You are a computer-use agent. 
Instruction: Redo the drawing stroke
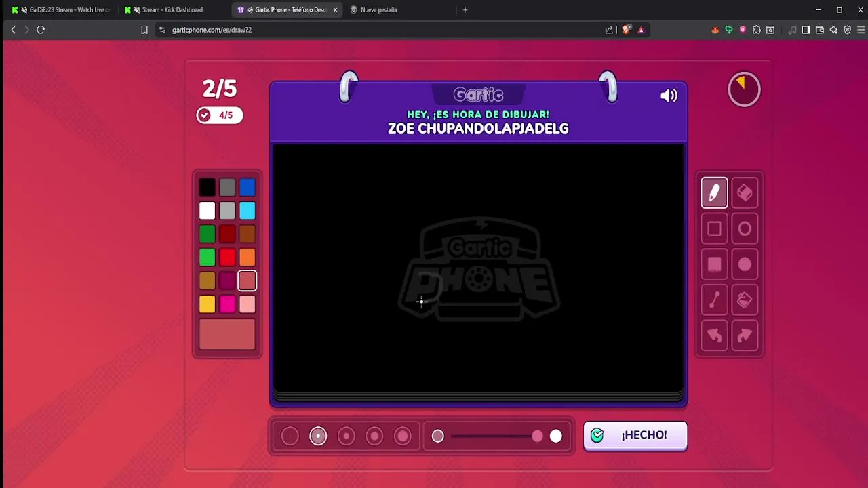[x=745, y=335]
